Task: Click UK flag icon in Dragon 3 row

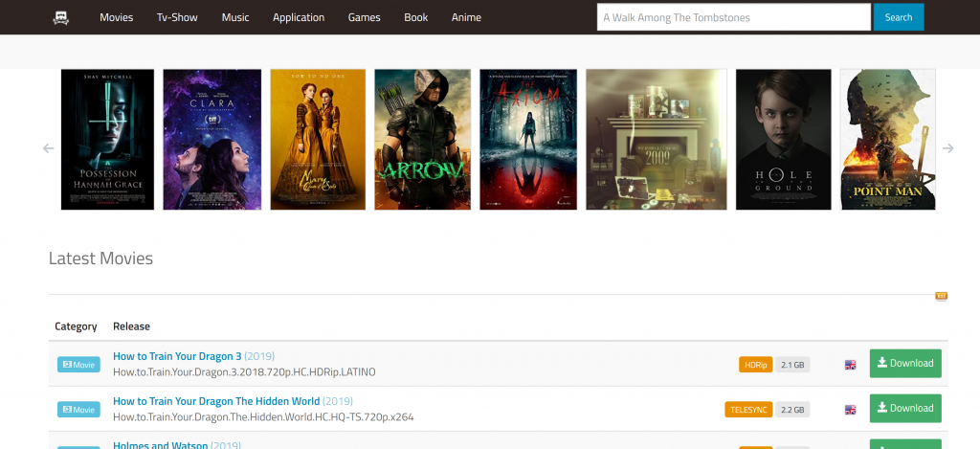Action: coord(850,365)
